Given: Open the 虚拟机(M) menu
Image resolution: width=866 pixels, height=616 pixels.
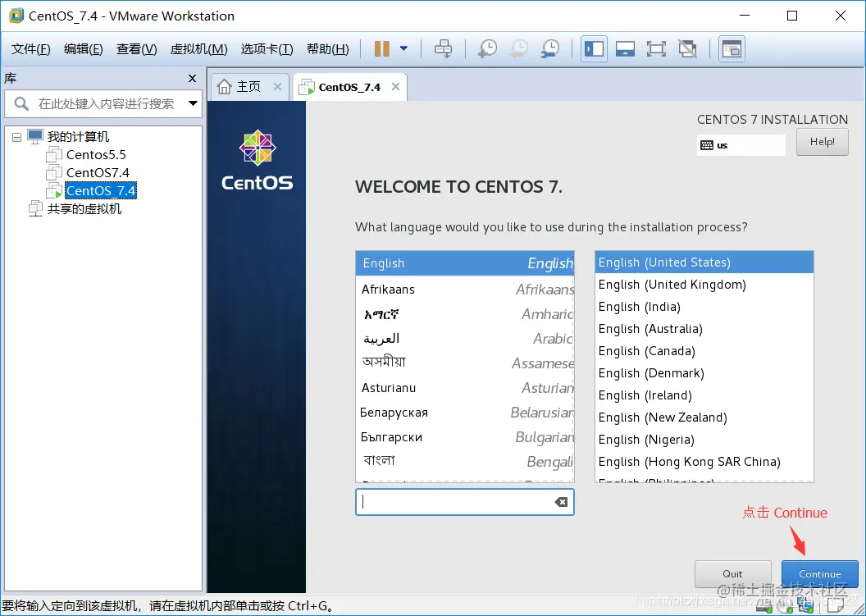Looking at the screenshot, I should coord(198,49).
